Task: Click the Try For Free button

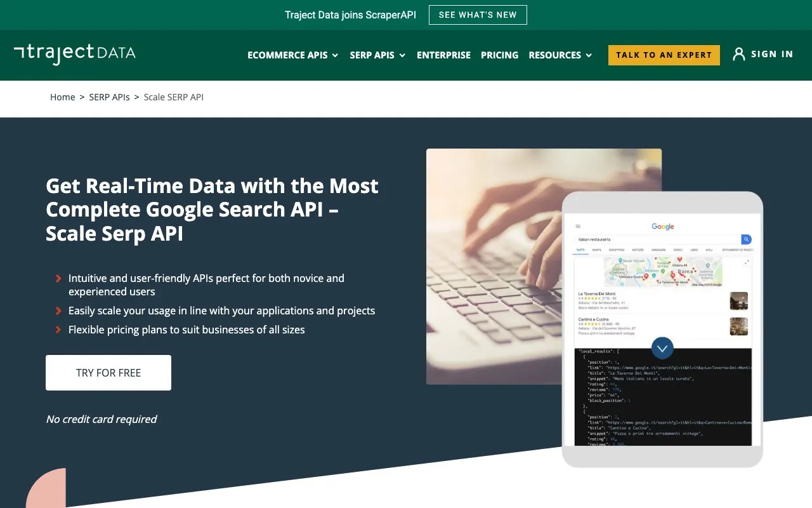Action: (x=108, y=373)
